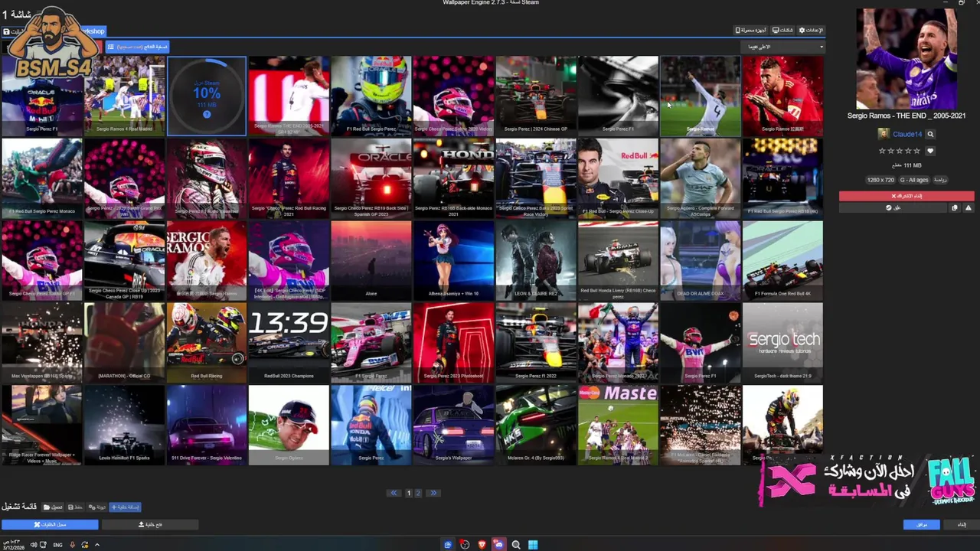980x551 pixels.
Task: Switch to the Workshop tab
Action: tap(93, 31)
